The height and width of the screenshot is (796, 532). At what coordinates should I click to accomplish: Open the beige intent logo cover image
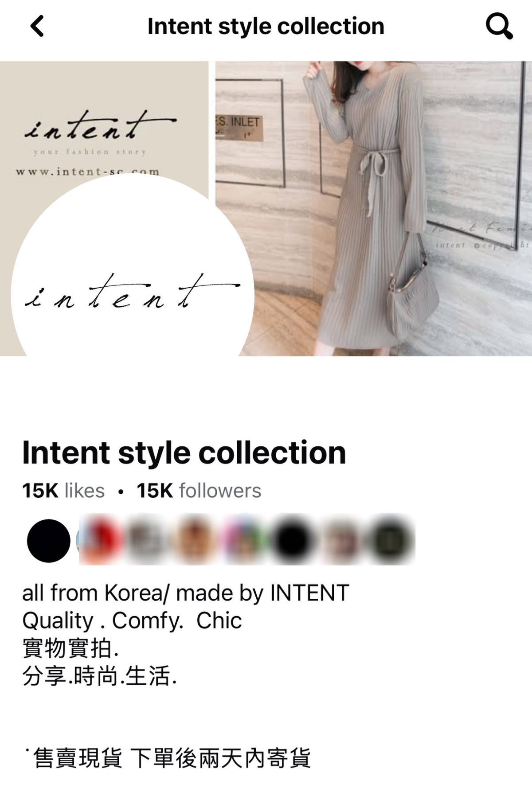pos(104,120)
